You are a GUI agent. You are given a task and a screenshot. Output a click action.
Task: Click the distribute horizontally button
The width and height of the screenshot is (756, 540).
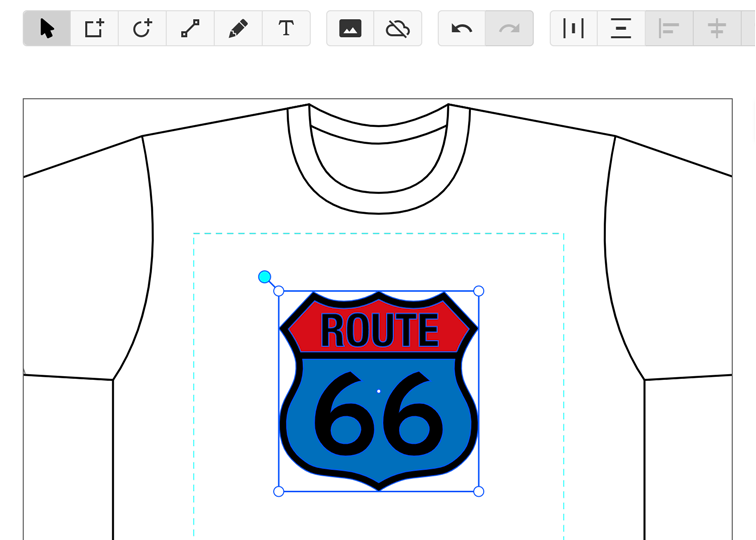[x=573, y=28]
